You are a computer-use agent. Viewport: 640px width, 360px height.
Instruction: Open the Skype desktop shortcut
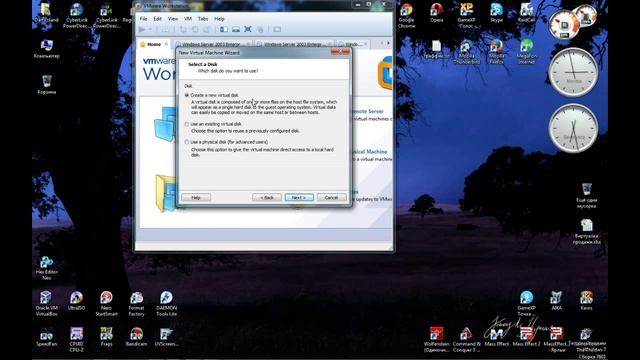[496, 13]
